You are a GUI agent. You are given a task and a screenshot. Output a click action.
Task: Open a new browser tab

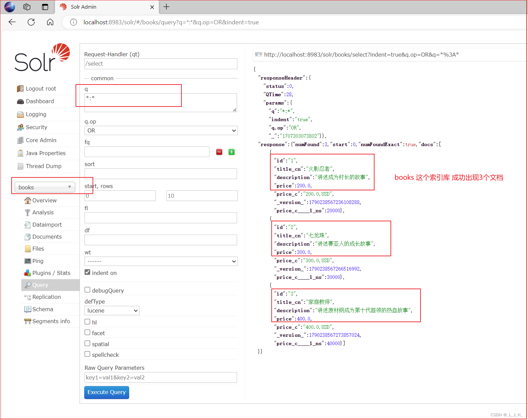(166, 7)
